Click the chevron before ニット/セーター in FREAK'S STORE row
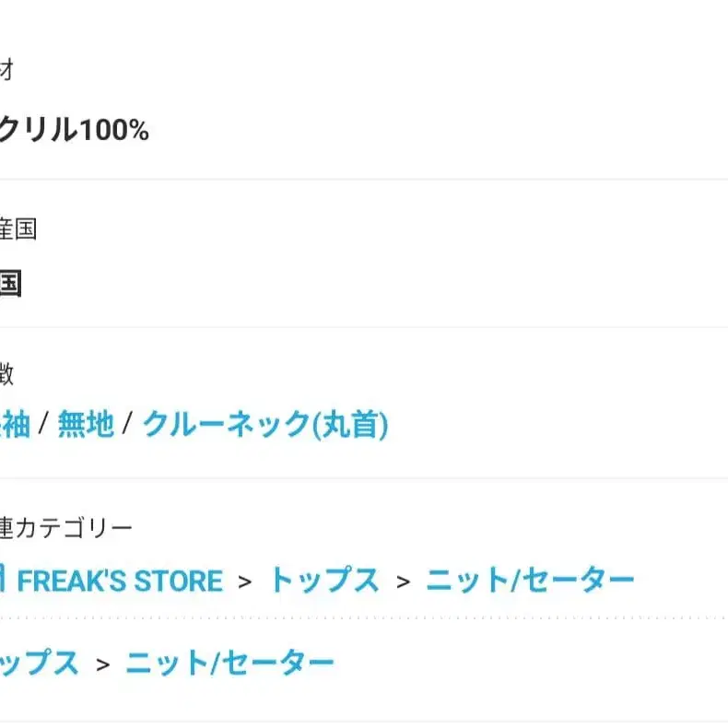This screenshot has height=728, width=728. pyautogui.click(x=403, y=581)
